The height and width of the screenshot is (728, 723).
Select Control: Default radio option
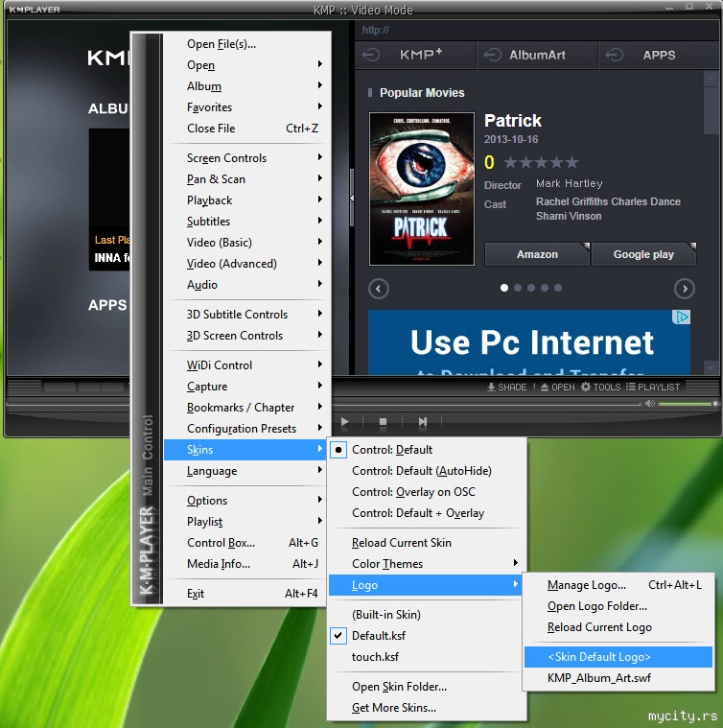pyautogui.click(x=427, y=450)
